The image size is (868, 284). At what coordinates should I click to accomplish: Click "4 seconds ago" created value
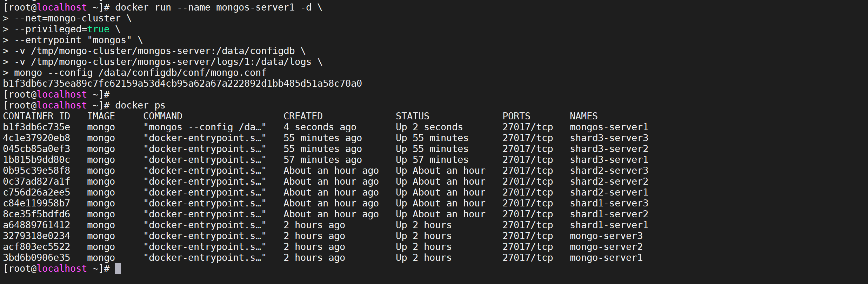click(320, 127)
